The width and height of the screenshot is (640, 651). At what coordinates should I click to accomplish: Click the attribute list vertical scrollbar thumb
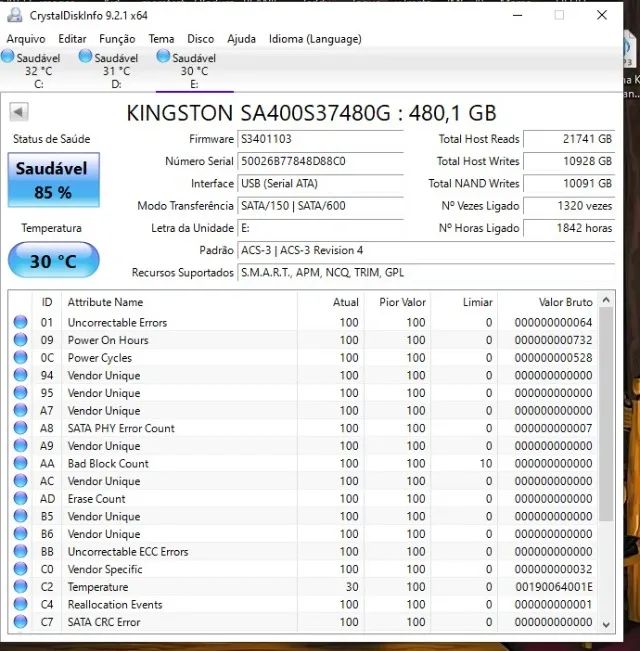tap(606, 414)
